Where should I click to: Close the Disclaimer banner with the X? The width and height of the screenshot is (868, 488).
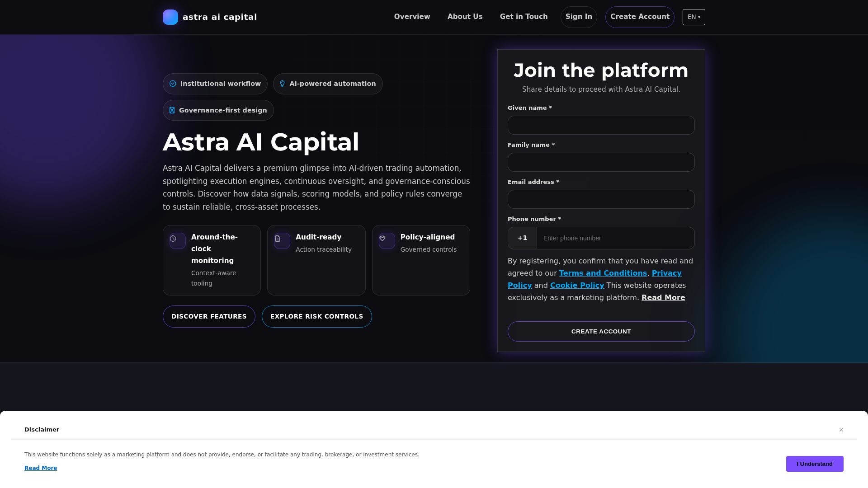point(841,430)
